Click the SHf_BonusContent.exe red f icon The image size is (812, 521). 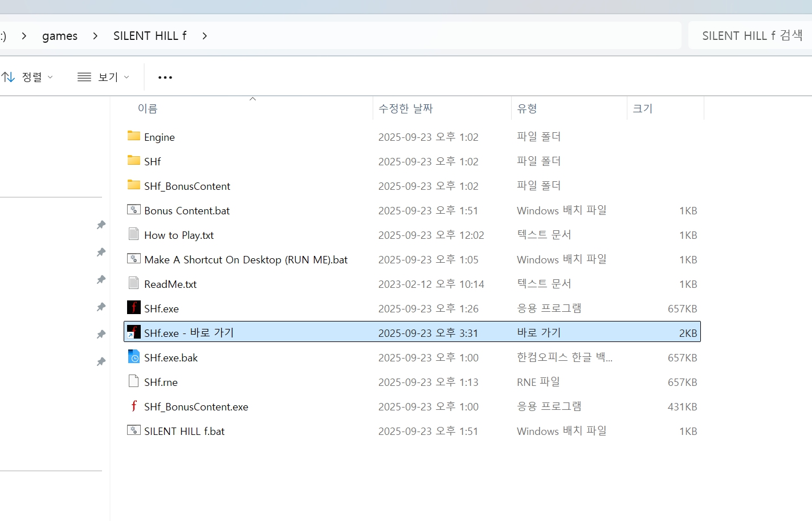[133, 406]
